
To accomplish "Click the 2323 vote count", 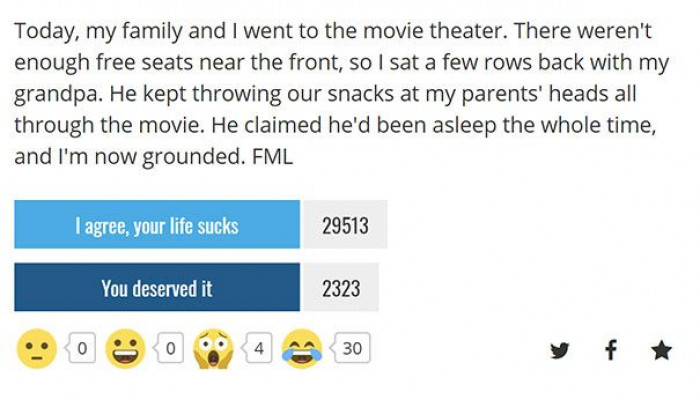I will coord(341,287).
